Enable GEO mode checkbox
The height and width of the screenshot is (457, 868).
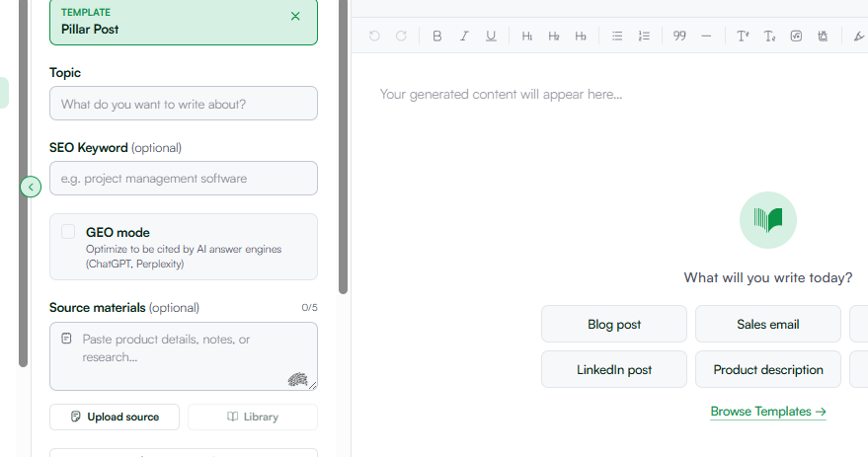tap(68, 232)
